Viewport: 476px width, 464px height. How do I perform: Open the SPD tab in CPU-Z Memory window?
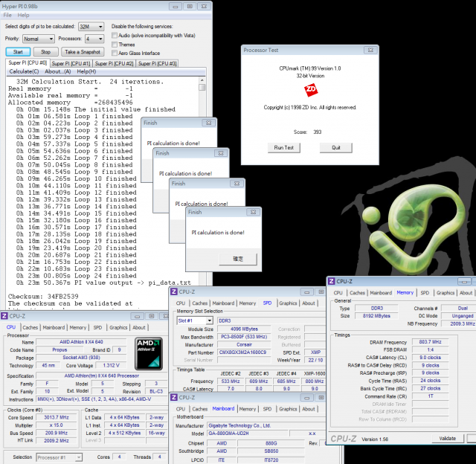(x=425, y=293)
